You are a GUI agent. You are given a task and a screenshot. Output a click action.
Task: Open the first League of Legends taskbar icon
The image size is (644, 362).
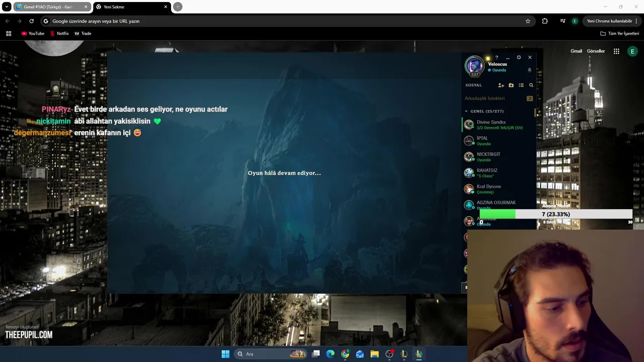tap(404, 354)
